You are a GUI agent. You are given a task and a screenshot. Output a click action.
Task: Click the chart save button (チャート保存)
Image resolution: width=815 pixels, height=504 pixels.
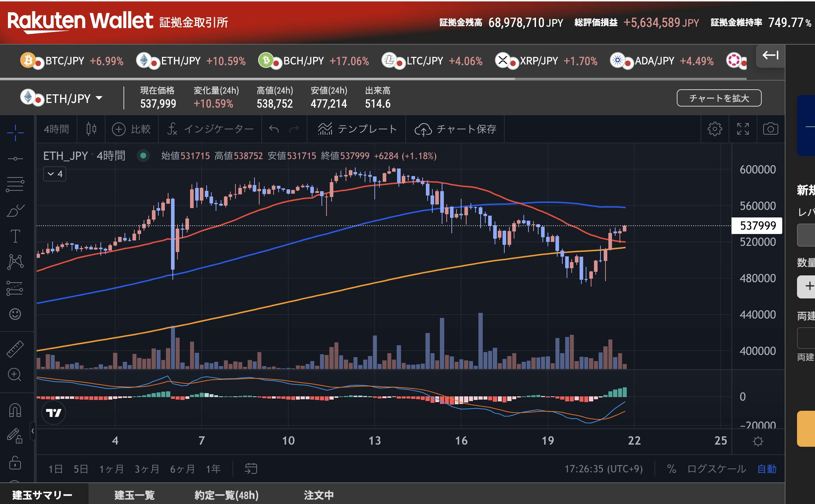click(455, 129)
